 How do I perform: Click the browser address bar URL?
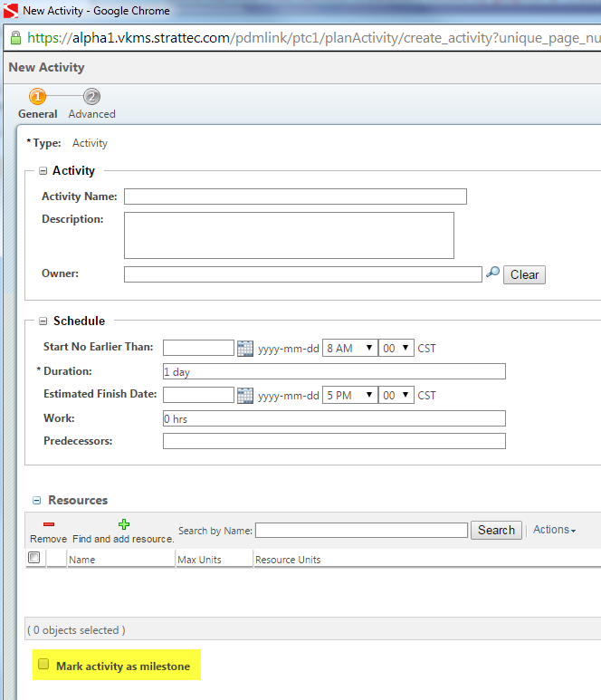coord(314,38)
